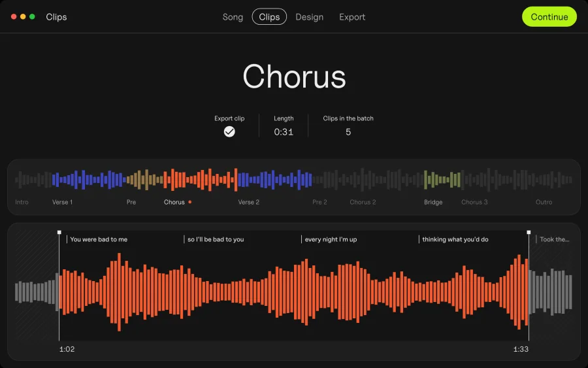
Task: Click the 1:02 start time label
Action: (67, 349)
